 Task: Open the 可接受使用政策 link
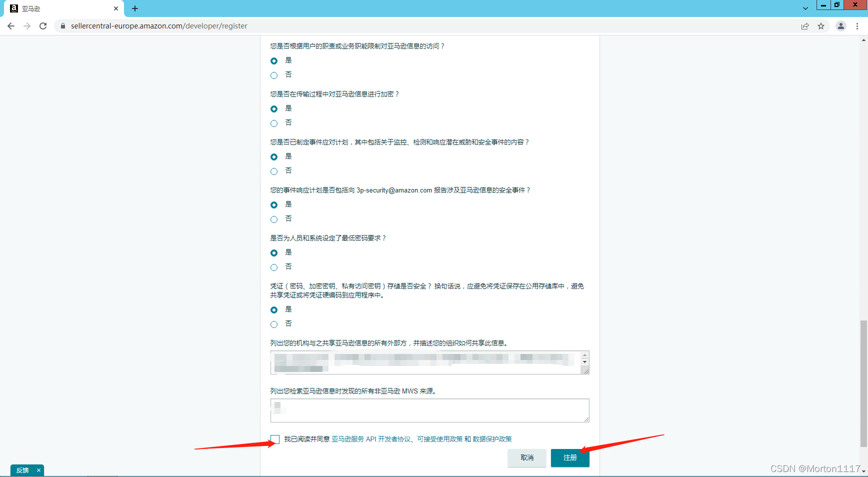click(440, 439)
